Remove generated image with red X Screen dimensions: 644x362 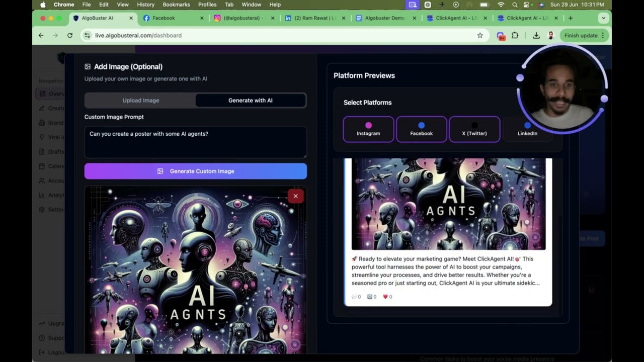[296, 196]
